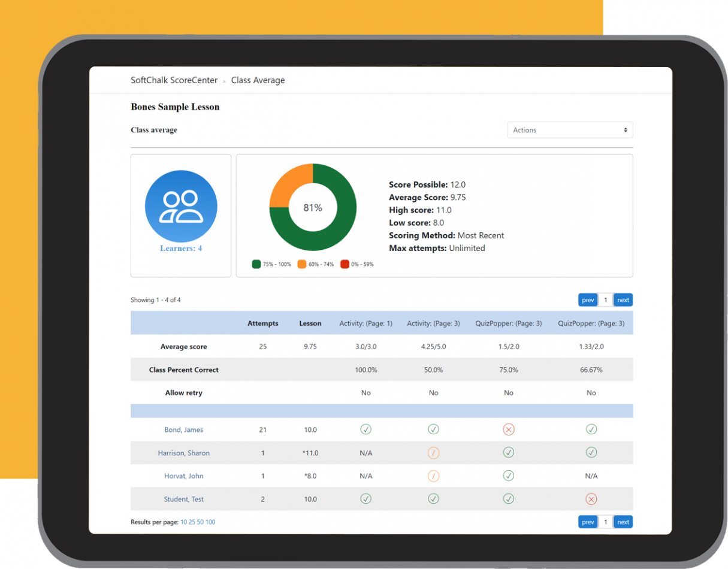Open Bond, James student record
This screenshot has height=569, width=728.
[183, 429]
